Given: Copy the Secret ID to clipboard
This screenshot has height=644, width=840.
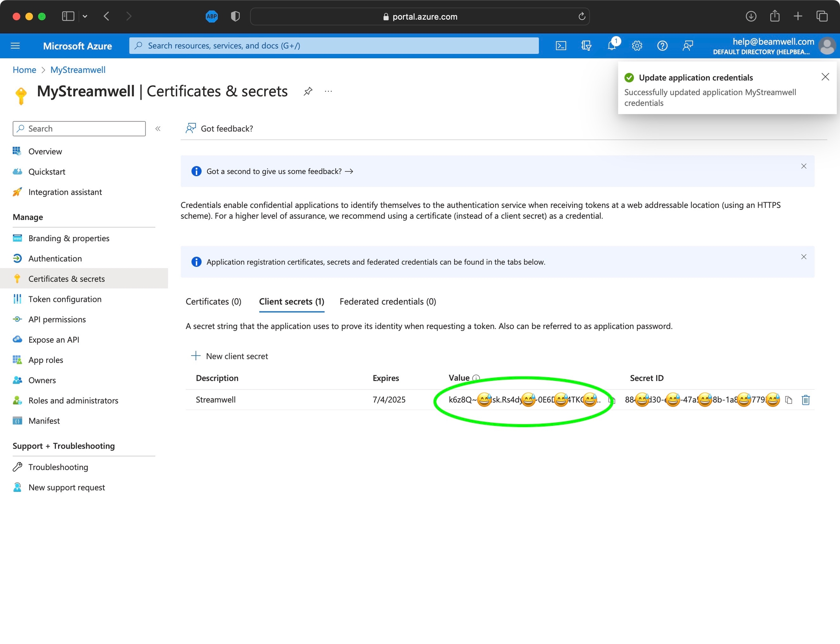Looking at the screenshot, I should tap(789, 400).
